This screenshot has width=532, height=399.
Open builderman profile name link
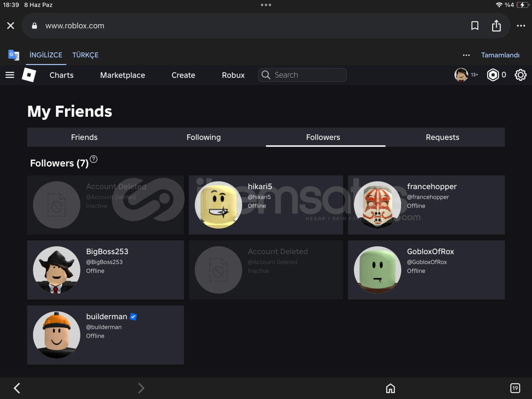point(107,317)
